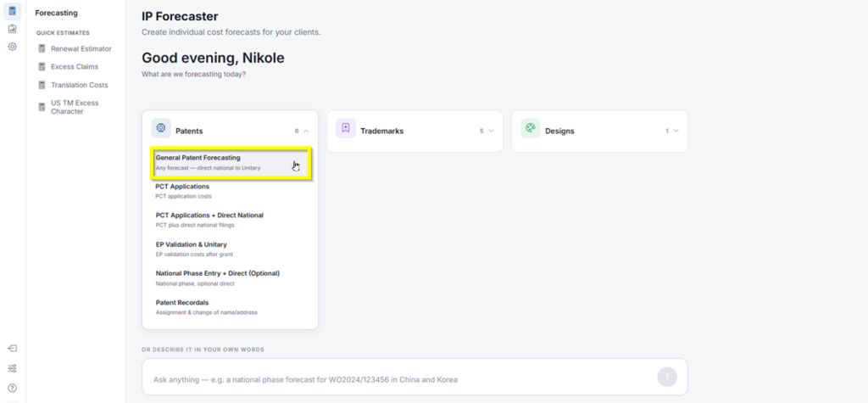Expand the Designs card chevron
Image resolution: width=868 pixels, height=403 pixels.
pos(676,132)
